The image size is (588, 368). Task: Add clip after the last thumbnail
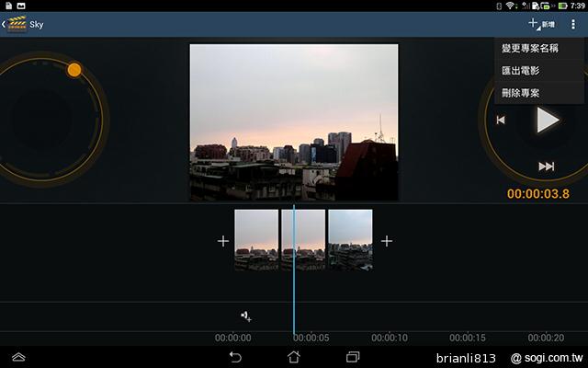point(387,241)
